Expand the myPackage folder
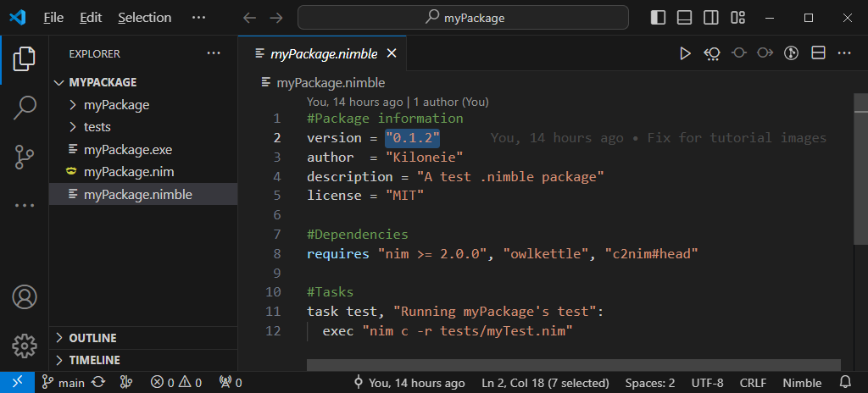Screen dimensions: 868x393 pos(142,105)
